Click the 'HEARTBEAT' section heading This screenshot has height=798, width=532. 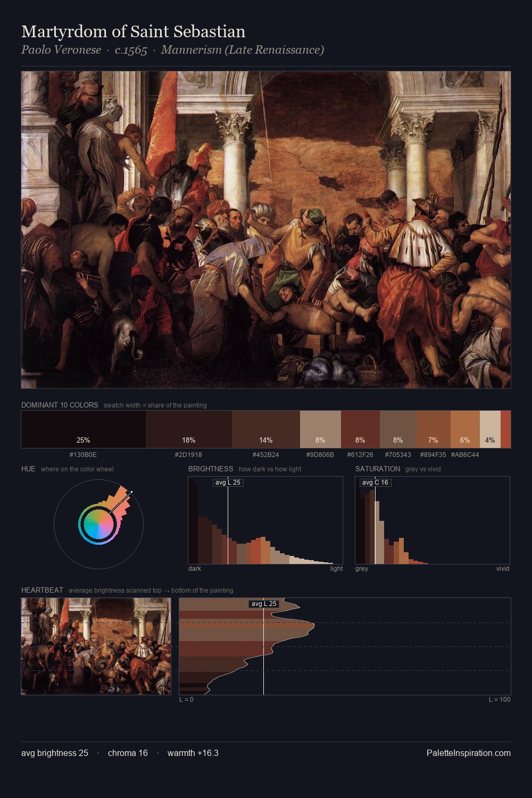coord(42,590)
